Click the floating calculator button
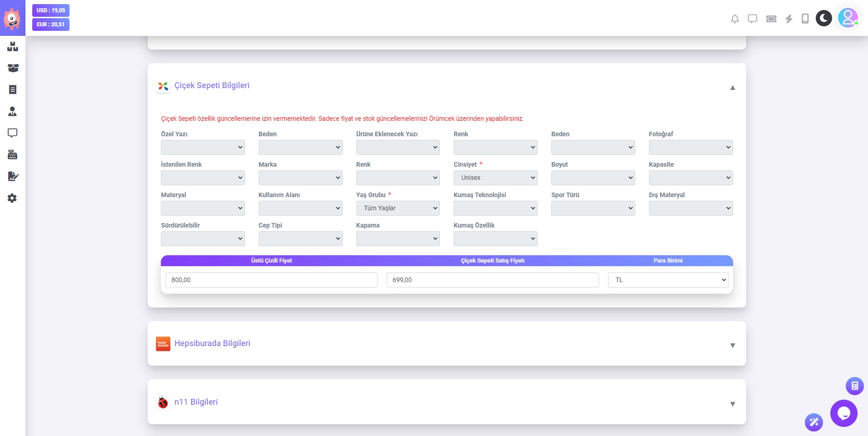 854,386
